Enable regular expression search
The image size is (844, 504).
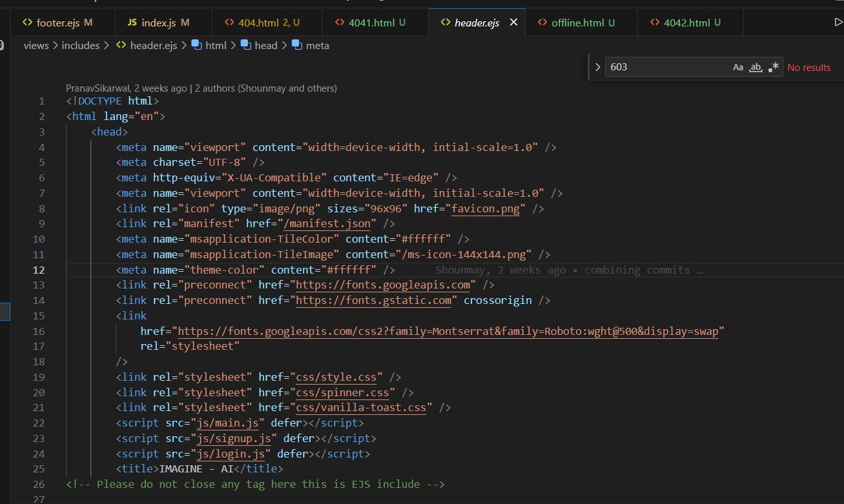(x=772, y=67)
